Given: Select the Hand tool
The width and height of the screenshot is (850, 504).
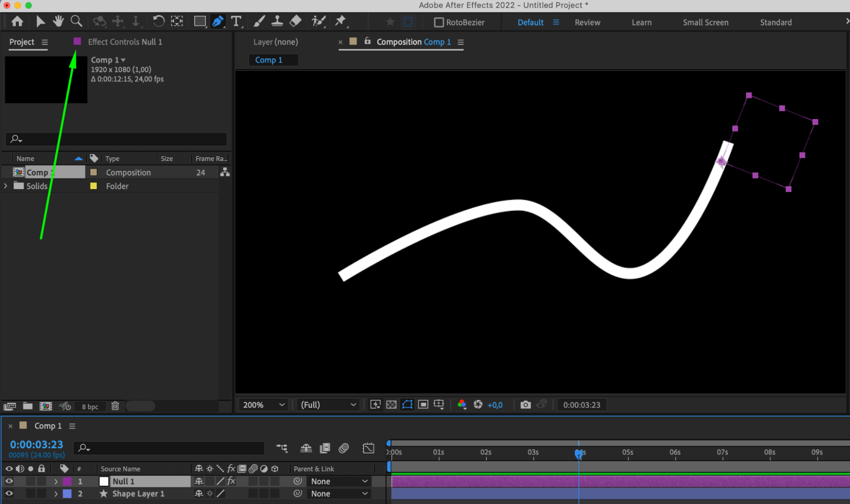Looking at the screenshot, I should click(58, 21).
